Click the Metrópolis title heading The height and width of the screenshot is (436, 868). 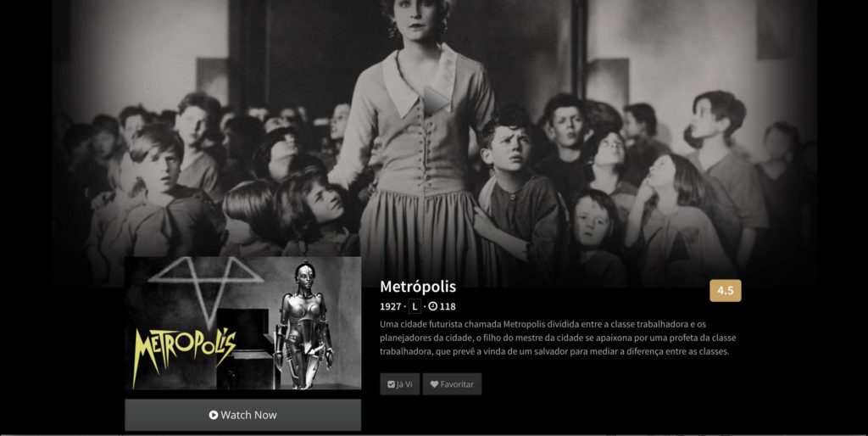(x=418, y=287)
